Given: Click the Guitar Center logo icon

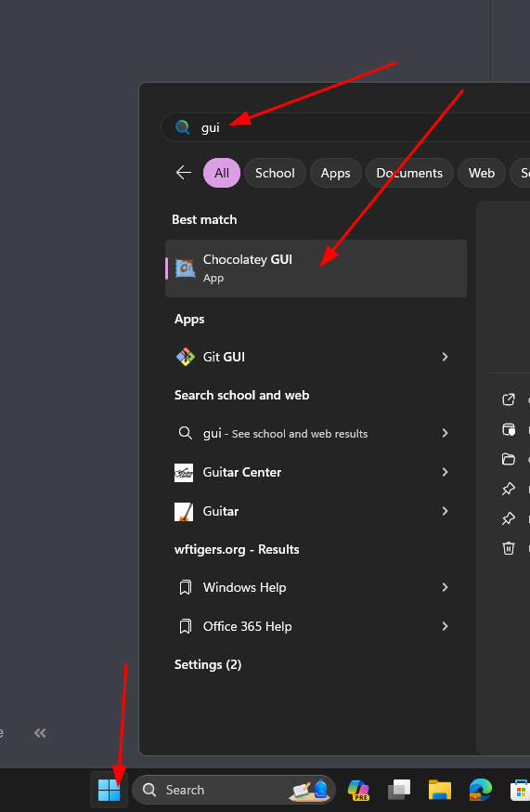Looking at the screenshot, I should [x=184, y=472].
